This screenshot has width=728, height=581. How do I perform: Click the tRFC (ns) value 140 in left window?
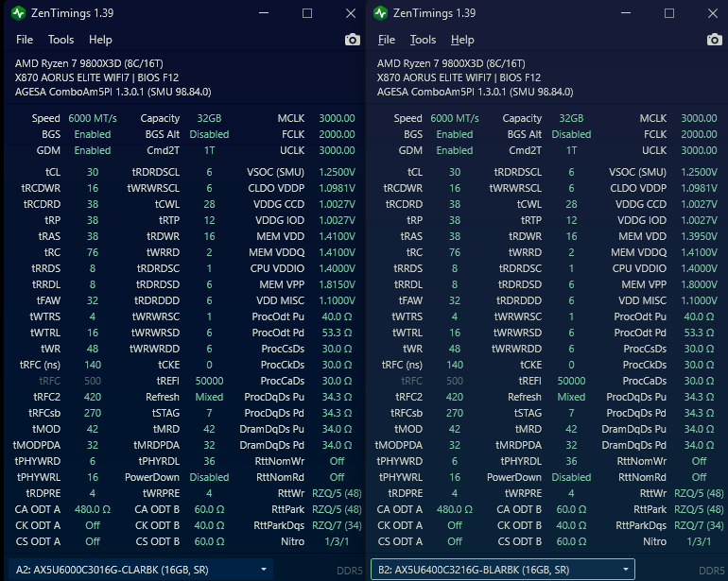click(x=93, y=365)
